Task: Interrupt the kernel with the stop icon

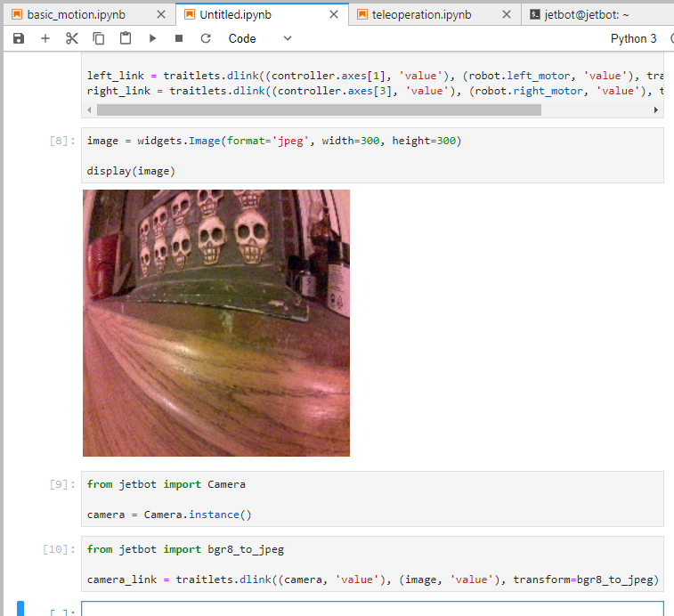Action: [179, 38]
